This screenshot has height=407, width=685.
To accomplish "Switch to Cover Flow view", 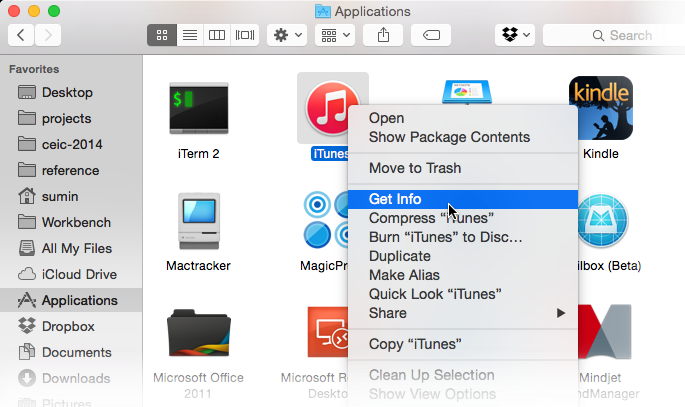I will tap(245, 35).
